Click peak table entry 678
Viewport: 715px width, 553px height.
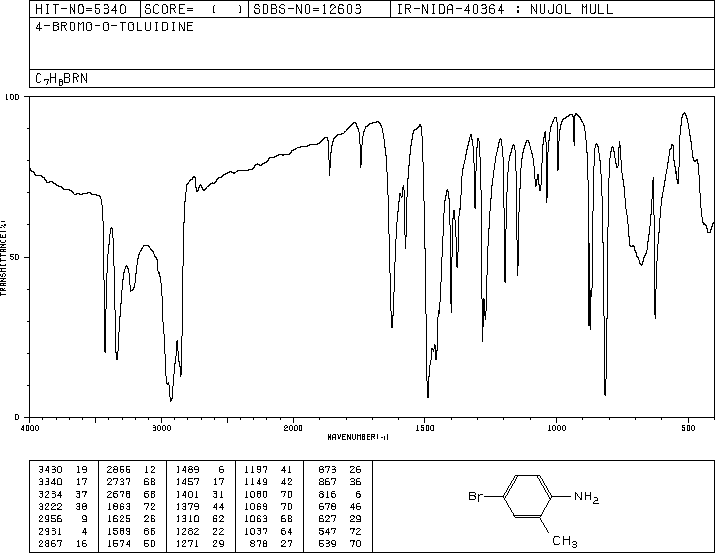click(x=327, y=506)
